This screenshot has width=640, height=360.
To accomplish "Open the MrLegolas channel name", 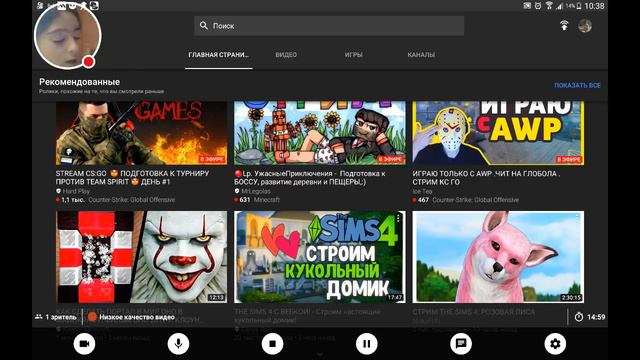I will (256, 191).
